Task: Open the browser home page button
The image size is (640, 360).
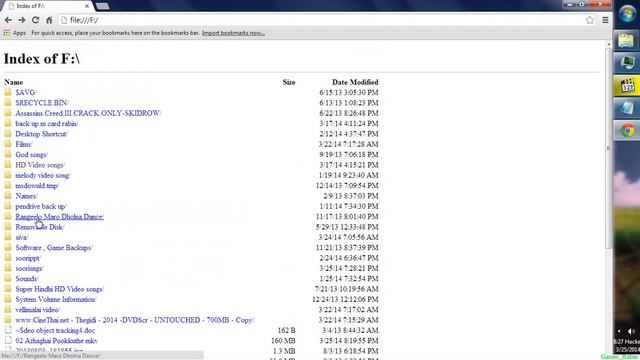Action: click(49, 20)
